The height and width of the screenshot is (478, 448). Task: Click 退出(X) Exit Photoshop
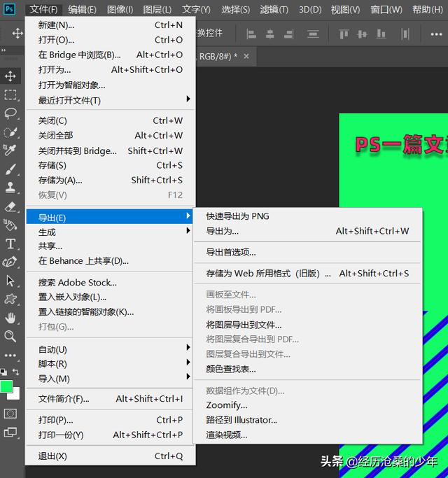[111, 456]
